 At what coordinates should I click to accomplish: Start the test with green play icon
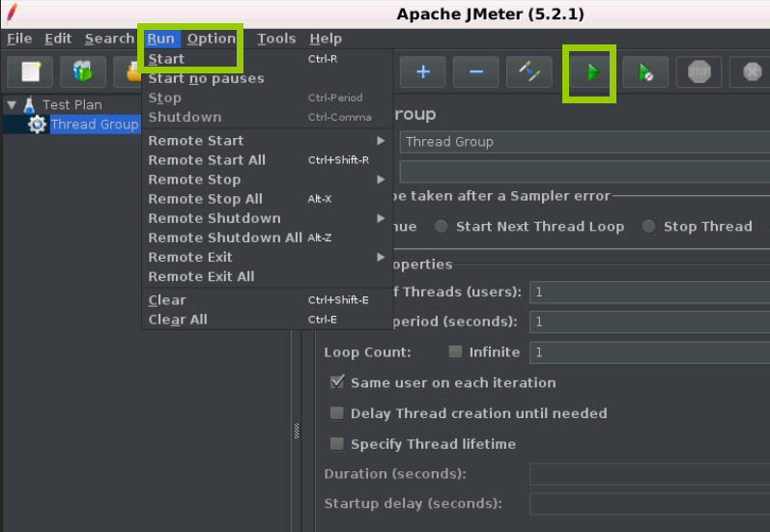(592, 72)
